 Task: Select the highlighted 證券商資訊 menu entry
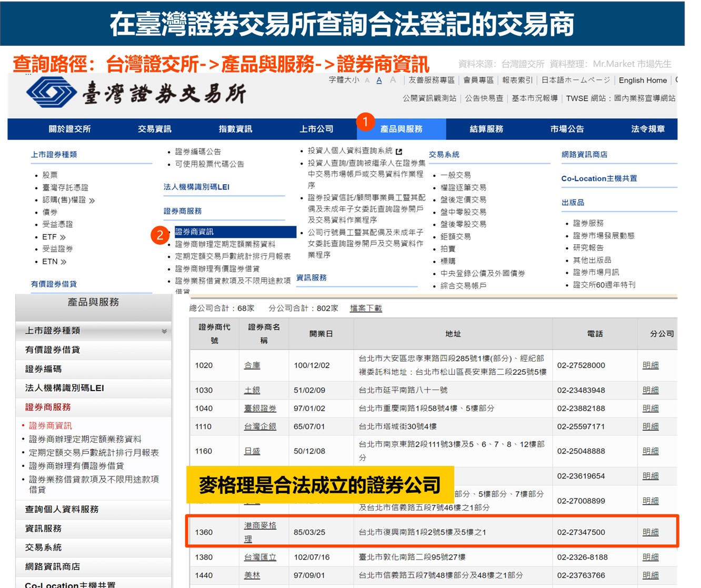(x=235, y=232)
